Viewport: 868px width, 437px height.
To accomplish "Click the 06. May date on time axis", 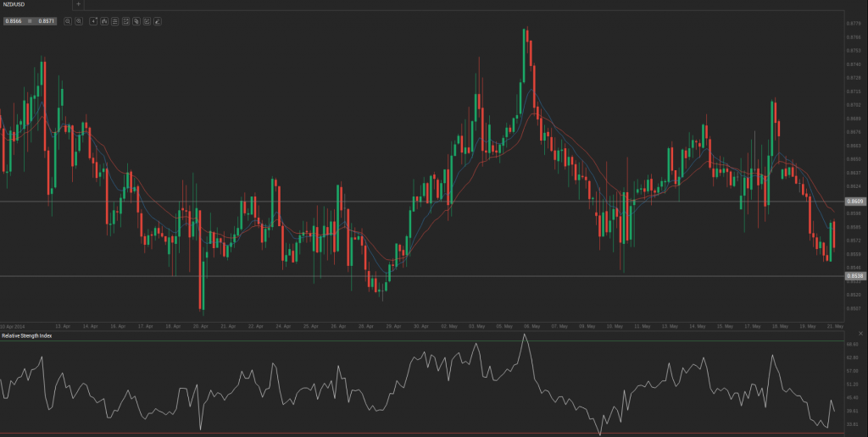I will (530, 325).
